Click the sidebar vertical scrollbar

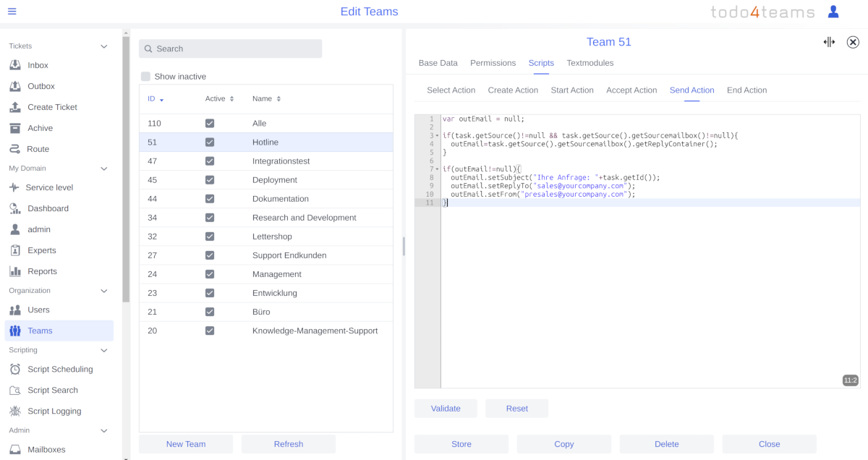click(x=126, y=169)
